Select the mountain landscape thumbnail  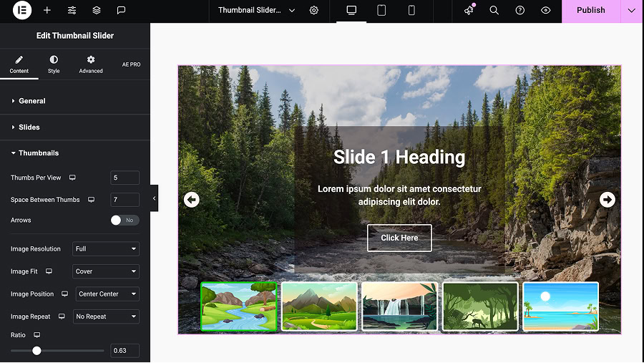pos(319,306)
